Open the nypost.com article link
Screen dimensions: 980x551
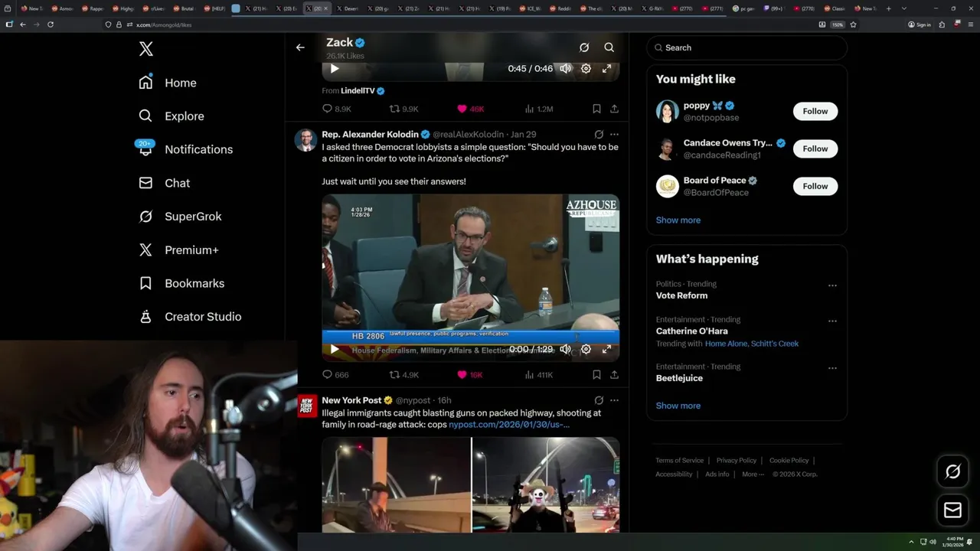pos(509,425)
